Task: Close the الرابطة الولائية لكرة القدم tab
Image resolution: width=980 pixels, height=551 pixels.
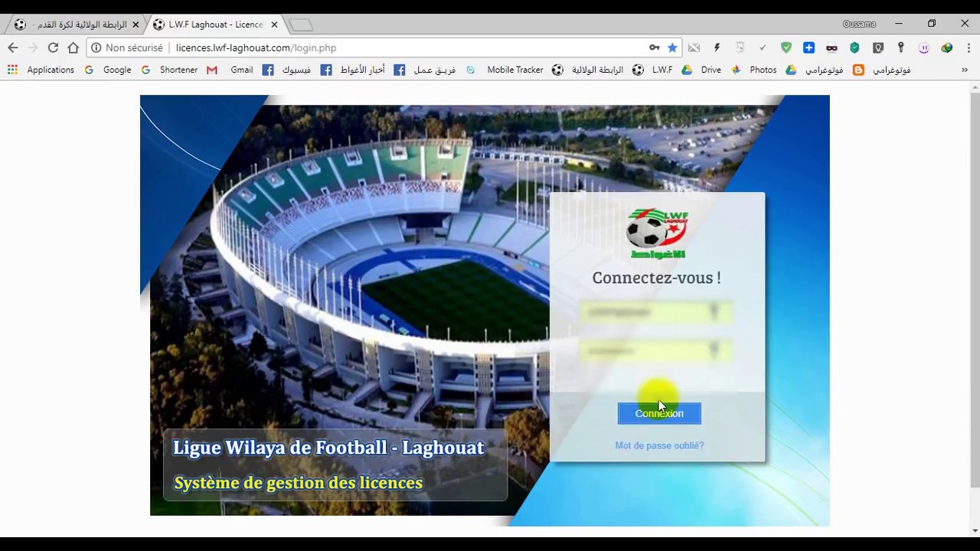Action: (136, 24)
